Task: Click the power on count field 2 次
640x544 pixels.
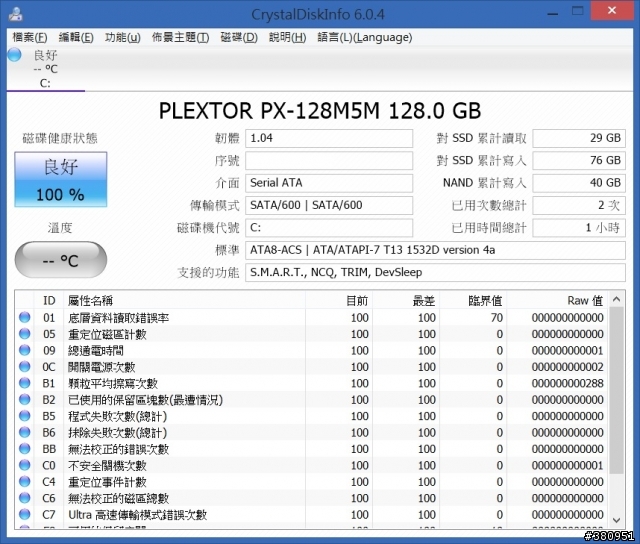Action: click(x=579, y=205)
